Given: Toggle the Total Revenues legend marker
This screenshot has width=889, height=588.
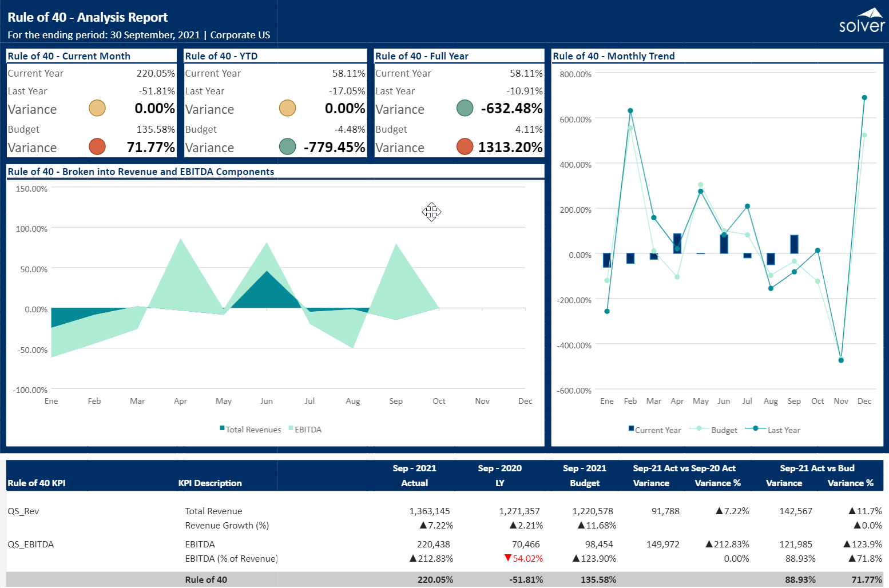Looking at the screenshot, I should [222, 428].
